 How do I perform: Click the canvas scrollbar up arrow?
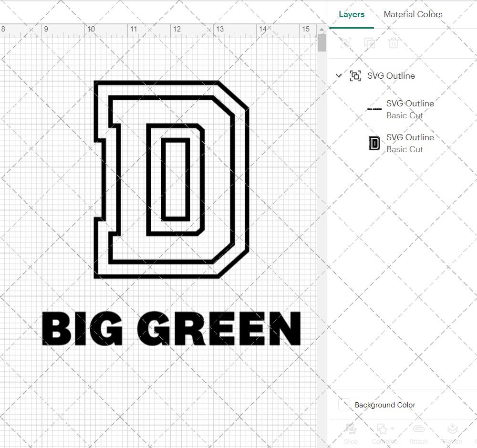click(x=321, y=30)
